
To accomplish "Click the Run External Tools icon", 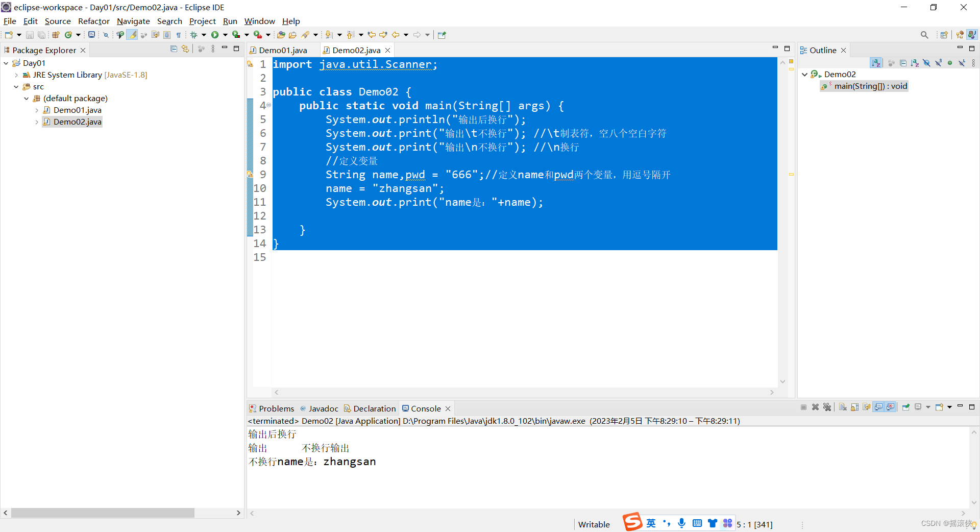I will coord(258,35).
